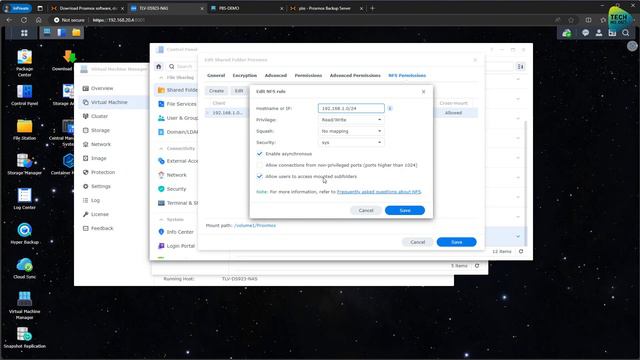This screenshot has height=360, width=640.
Task: Collapse Connectivity section in Control Panel
Action: click(x=161, y=149)
